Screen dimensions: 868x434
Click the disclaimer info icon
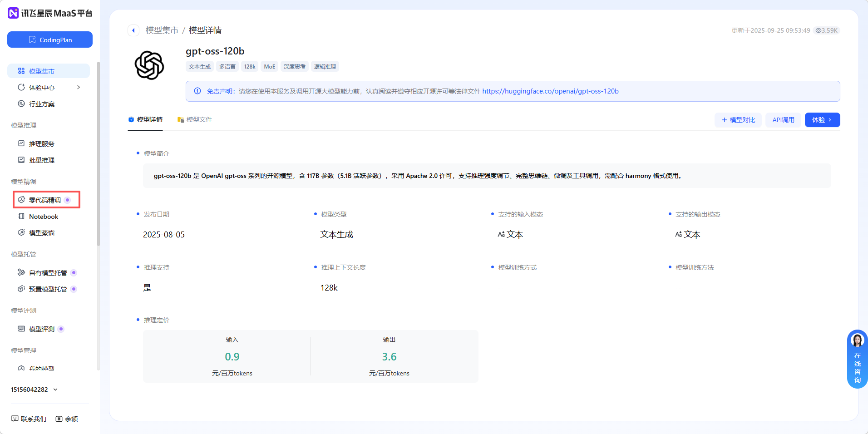tap(197, 91)
